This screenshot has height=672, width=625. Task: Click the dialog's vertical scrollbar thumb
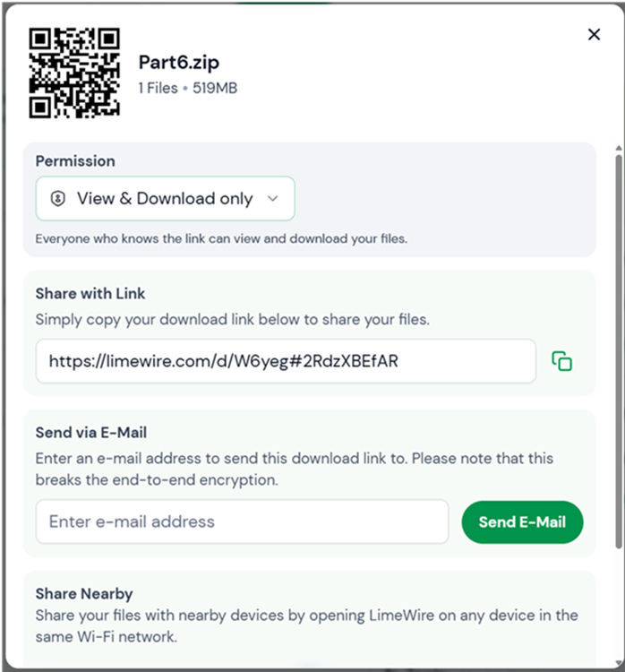(619, 351)
